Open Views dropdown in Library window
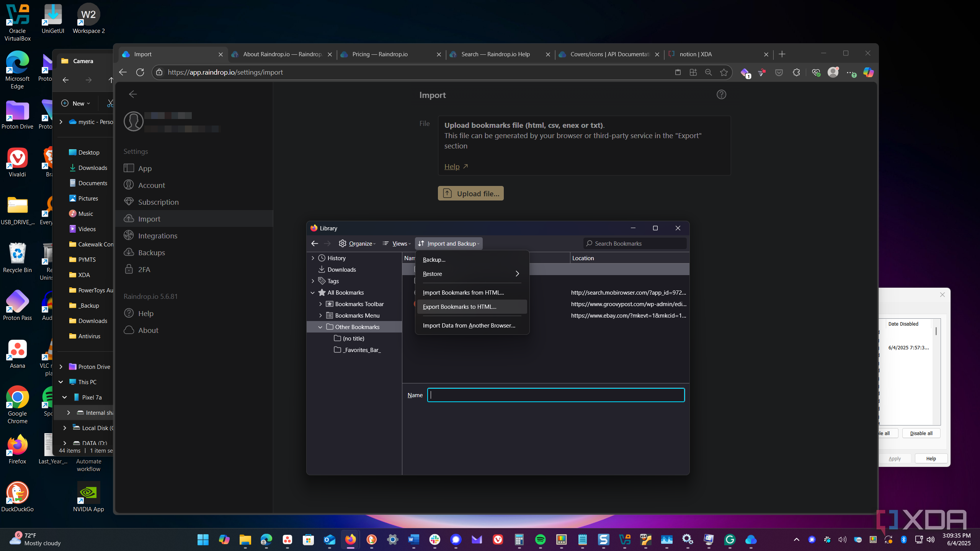 tap(396, 244)
